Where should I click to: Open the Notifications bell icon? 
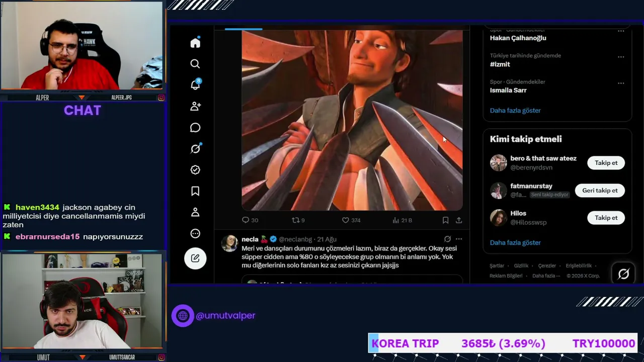tap(195, 84)
